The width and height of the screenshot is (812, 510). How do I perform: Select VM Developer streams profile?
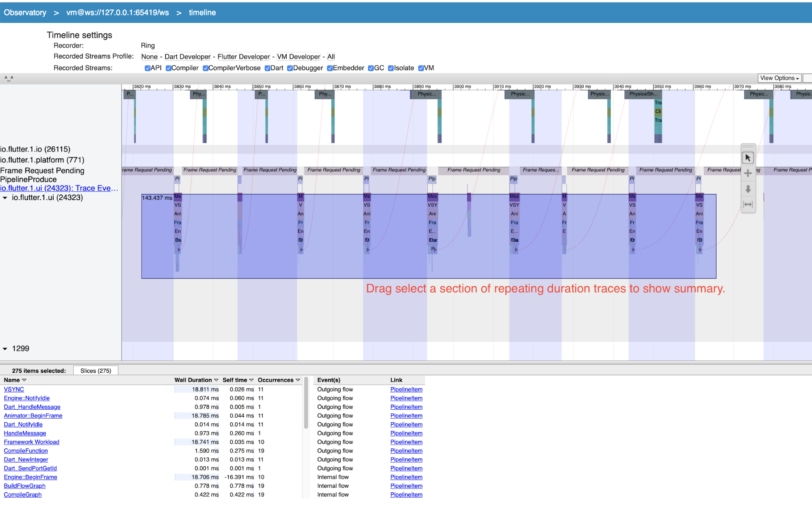pyautogui.click(x=299, y=57)
